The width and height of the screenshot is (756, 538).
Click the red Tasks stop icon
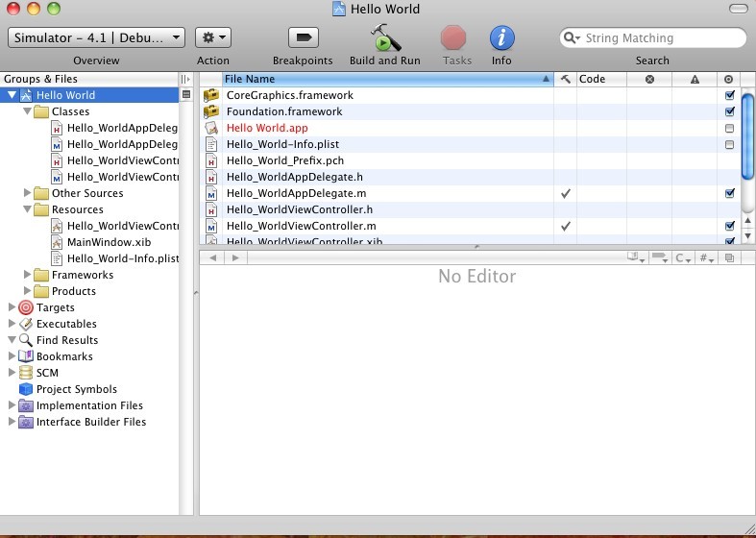tap(453, 37)
